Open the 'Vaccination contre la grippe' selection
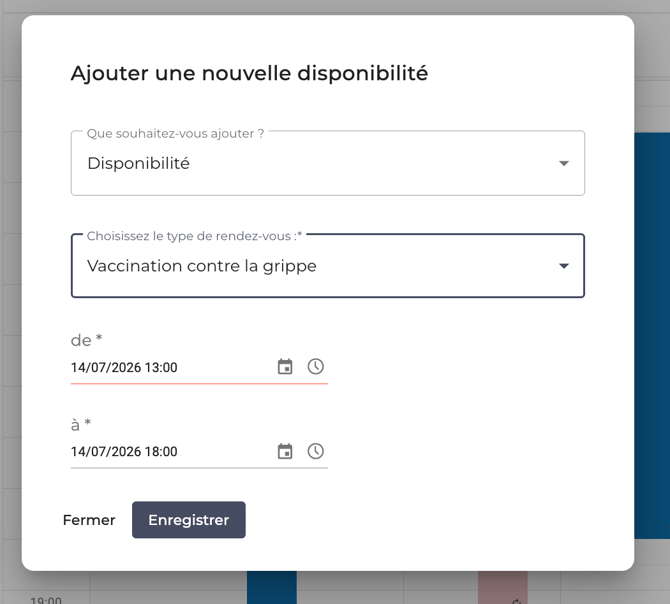670x604 pixels. 328,266
